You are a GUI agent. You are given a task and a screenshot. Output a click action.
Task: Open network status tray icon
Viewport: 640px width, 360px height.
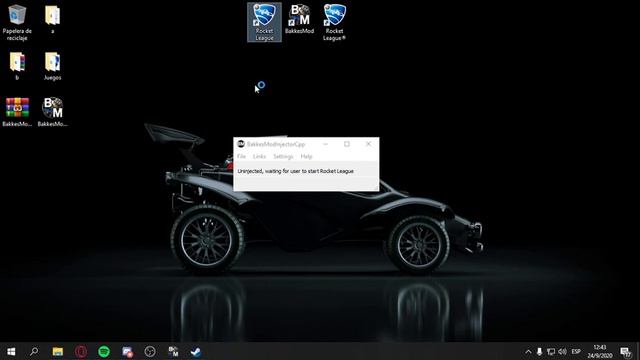(x=551, y=351)
